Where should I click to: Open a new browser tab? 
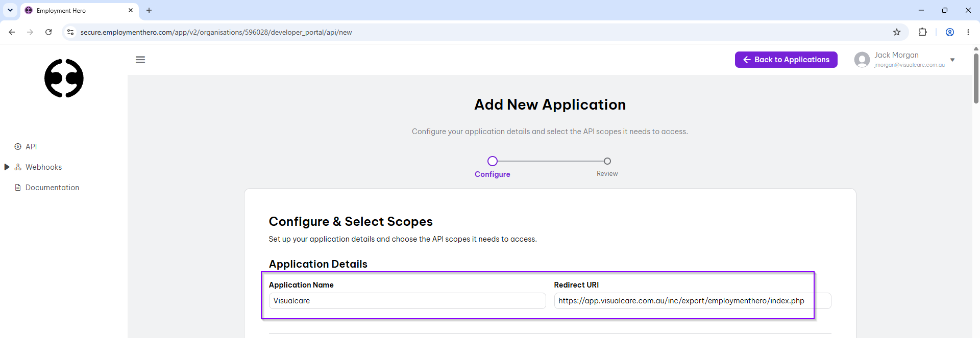coord(149,10)
